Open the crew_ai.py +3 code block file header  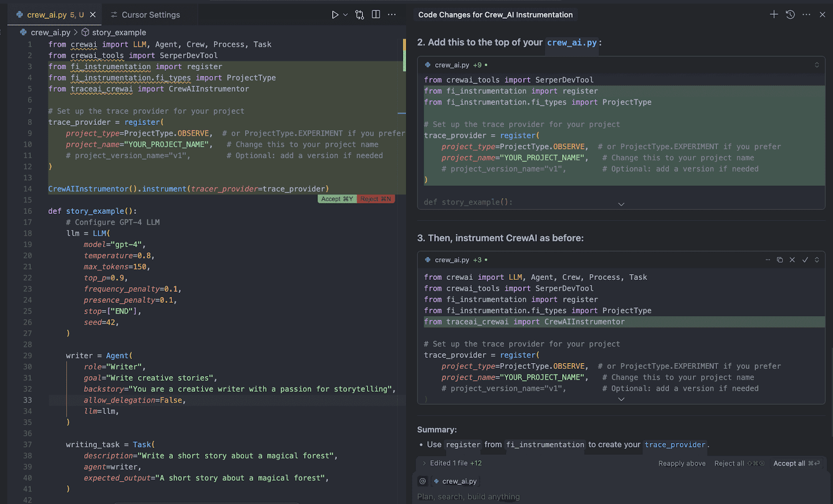point(452,260)
